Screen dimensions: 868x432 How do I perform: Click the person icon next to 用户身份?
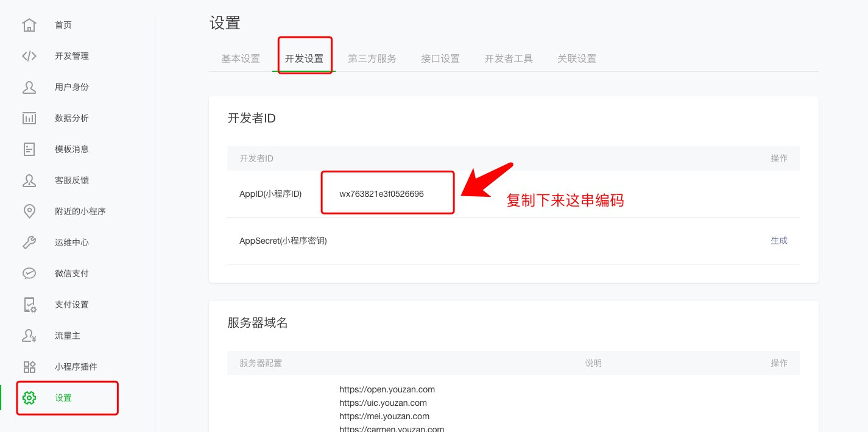pyautogui.click(x=29, y=87)
